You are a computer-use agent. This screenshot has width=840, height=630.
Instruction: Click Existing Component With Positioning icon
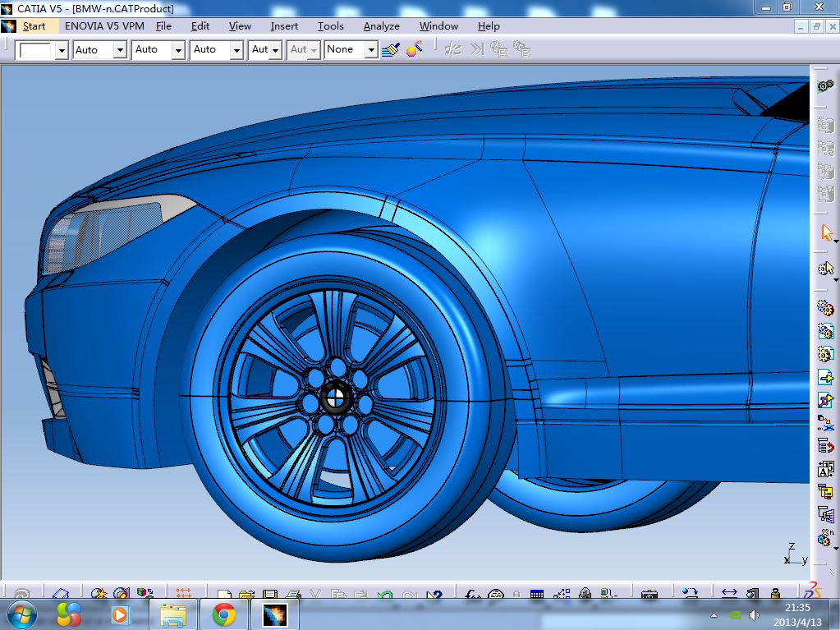point(825,400)
